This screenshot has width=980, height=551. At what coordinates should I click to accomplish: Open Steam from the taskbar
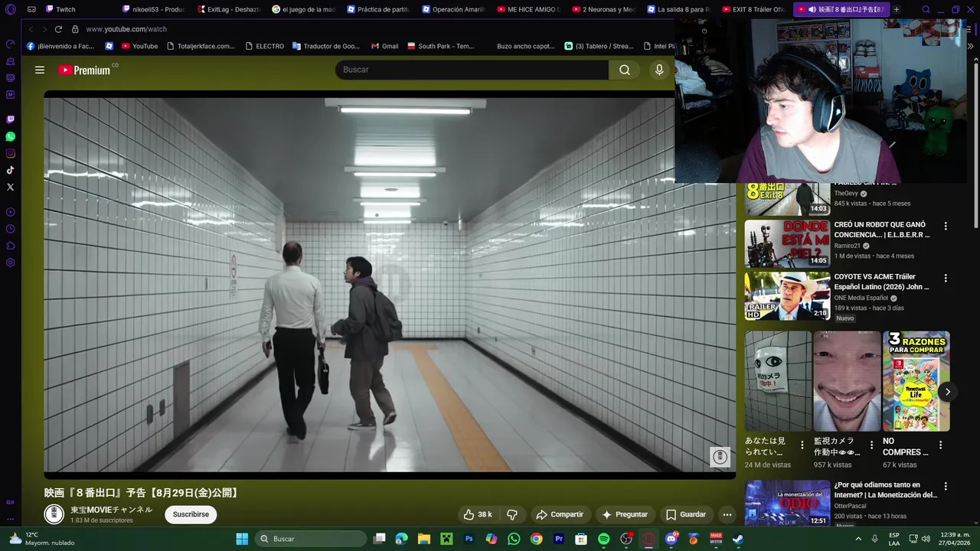pos(737,539)
